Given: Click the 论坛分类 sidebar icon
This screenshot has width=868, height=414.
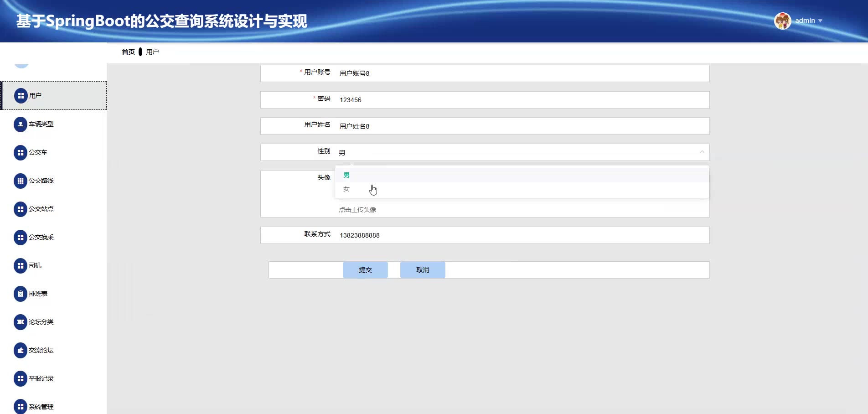Looking at the screenshot, I should click(x=21, y=322).
